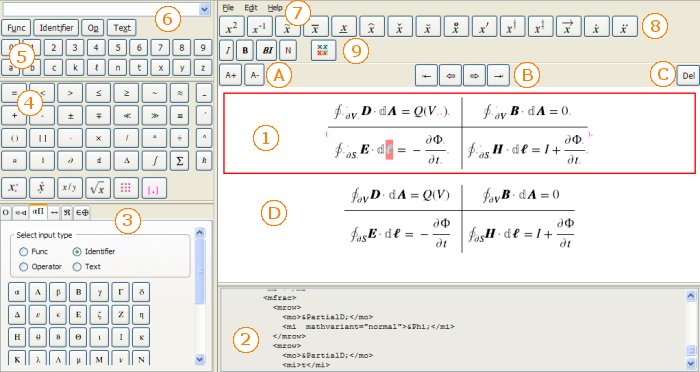Add a double dagger superscript to x
Image resolution: width=700 pixels, height=372 pixels.
coord(540,27)
